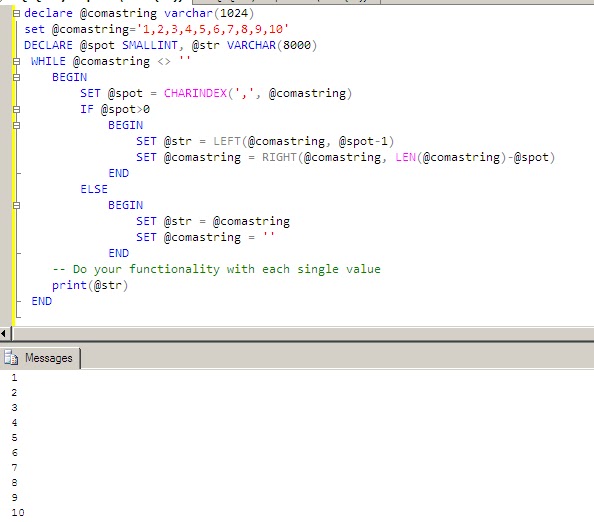The height and width of the screenshot is (522, 594).
Task: Collapse the BEGIN block under ELSE
Action: tap(16, 205)
